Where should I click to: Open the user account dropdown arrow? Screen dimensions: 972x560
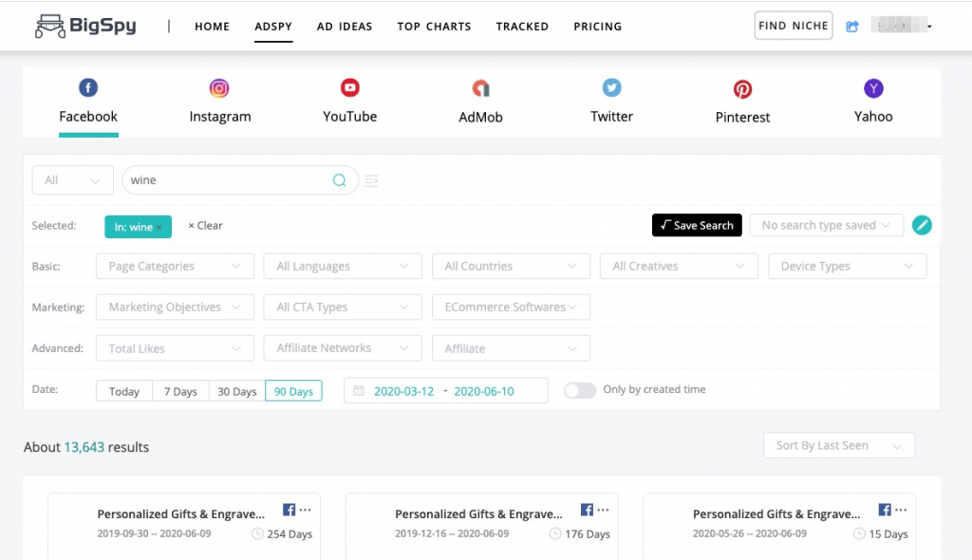click(929, 26)
